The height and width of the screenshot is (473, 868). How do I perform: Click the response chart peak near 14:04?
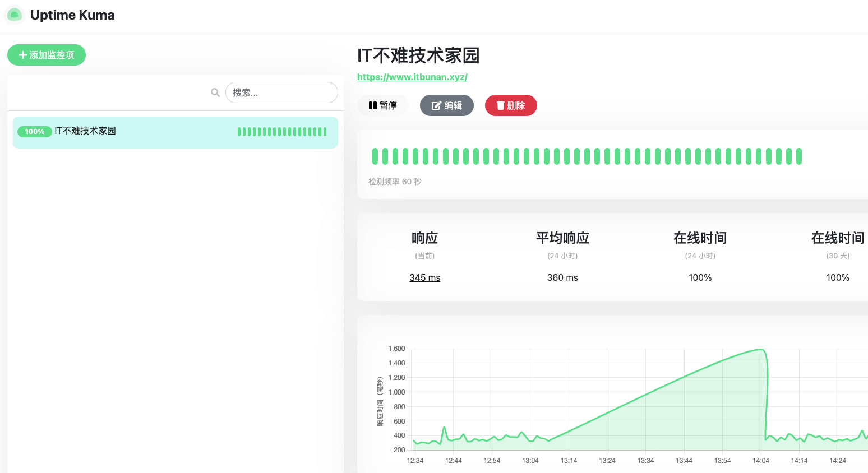coord(761,350)
